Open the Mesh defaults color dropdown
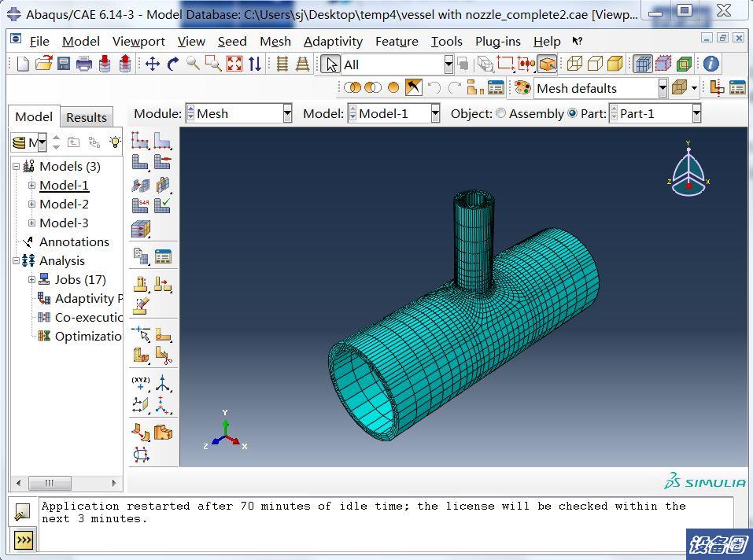The image size is (753, 560). 663,88
